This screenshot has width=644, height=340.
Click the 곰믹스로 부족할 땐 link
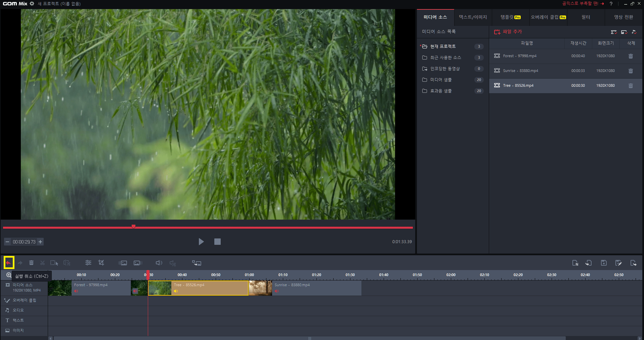[x=584, y=3]
